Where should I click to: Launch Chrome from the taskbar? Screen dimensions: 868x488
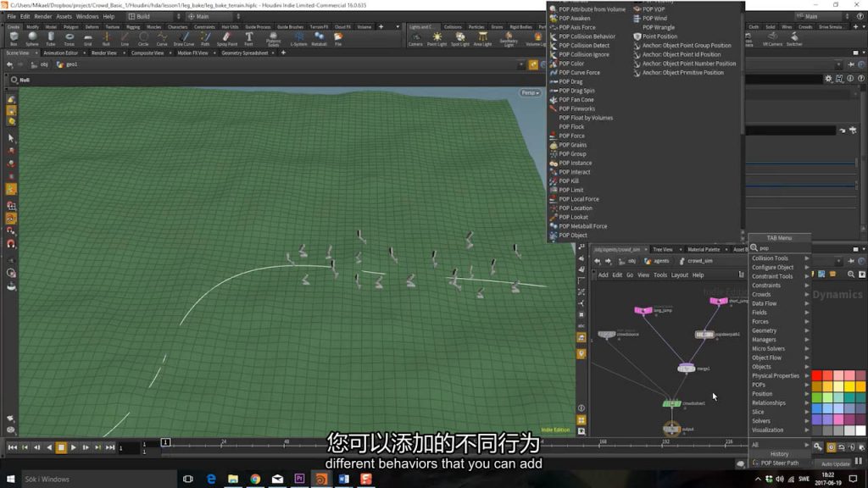(x=255, y=479)
